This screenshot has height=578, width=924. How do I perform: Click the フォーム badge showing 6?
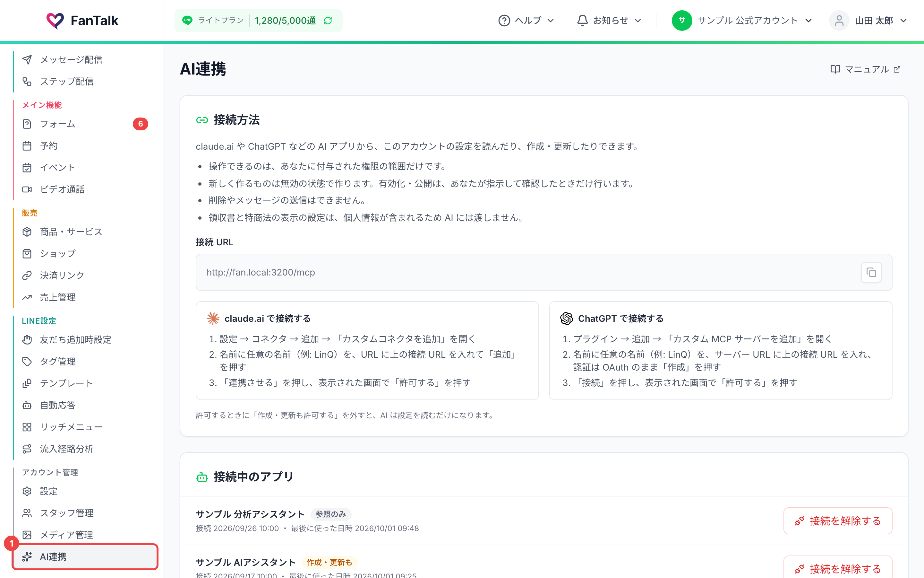pyautogui.click(x=141, y=124)
